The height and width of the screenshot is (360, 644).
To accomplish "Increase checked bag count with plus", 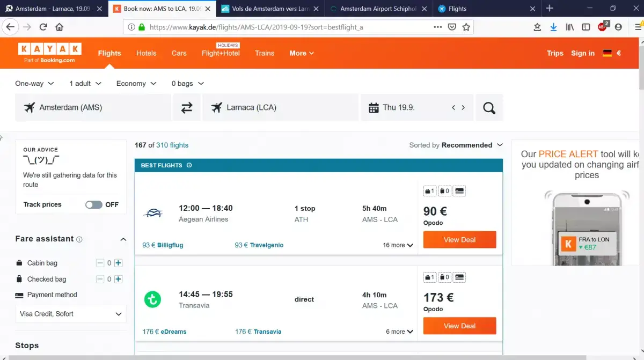I will tap(119, 279).
